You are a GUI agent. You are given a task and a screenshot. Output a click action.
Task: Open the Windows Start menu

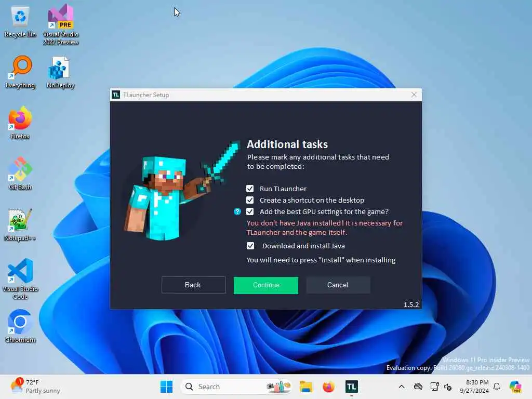pos(166,387)
